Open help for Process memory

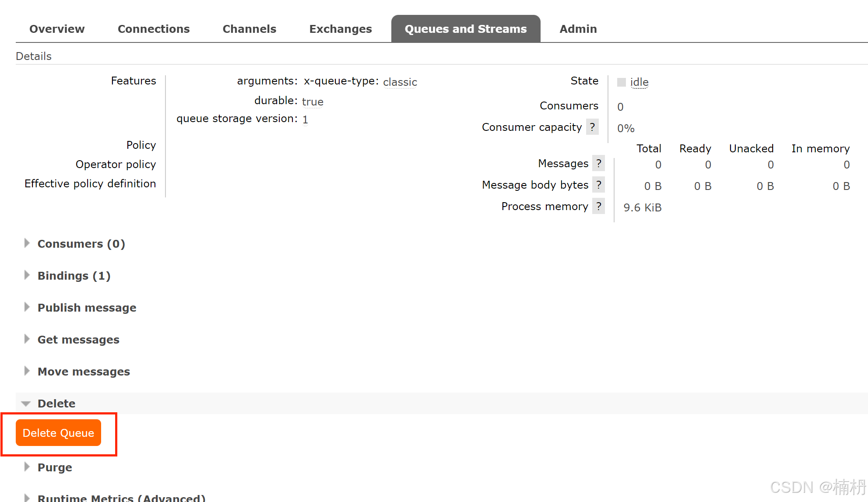click(x=598, y=207)
